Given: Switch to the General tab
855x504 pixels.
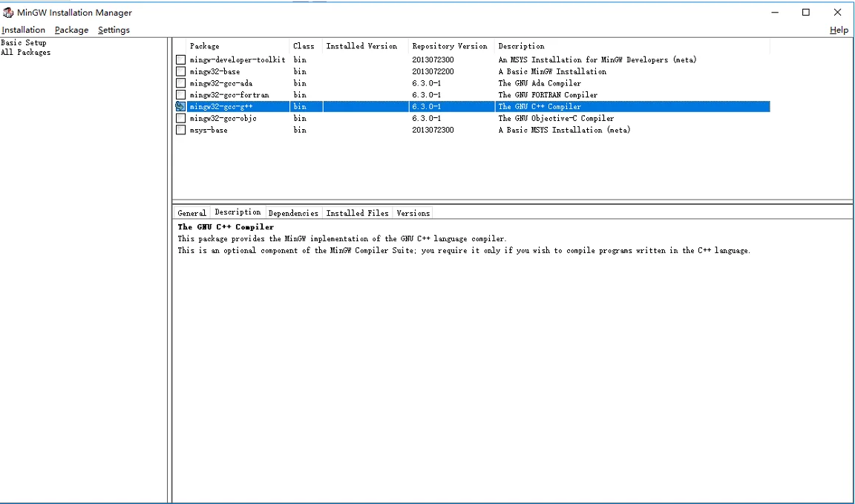Looking at the screenshot, I should (192, 213).
